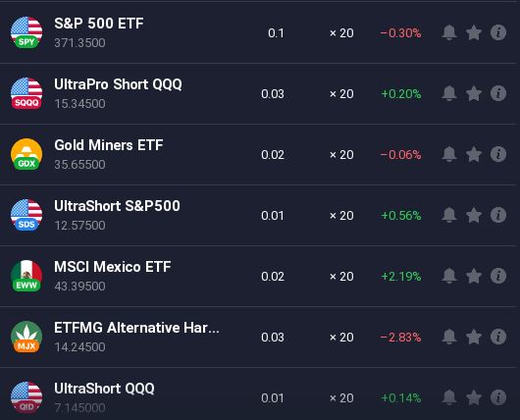This screenshot has width=520, height=420.
Task: Open the UltraShort S&P500 asset row
Action: pyautogui.click(x=259, y=215)
